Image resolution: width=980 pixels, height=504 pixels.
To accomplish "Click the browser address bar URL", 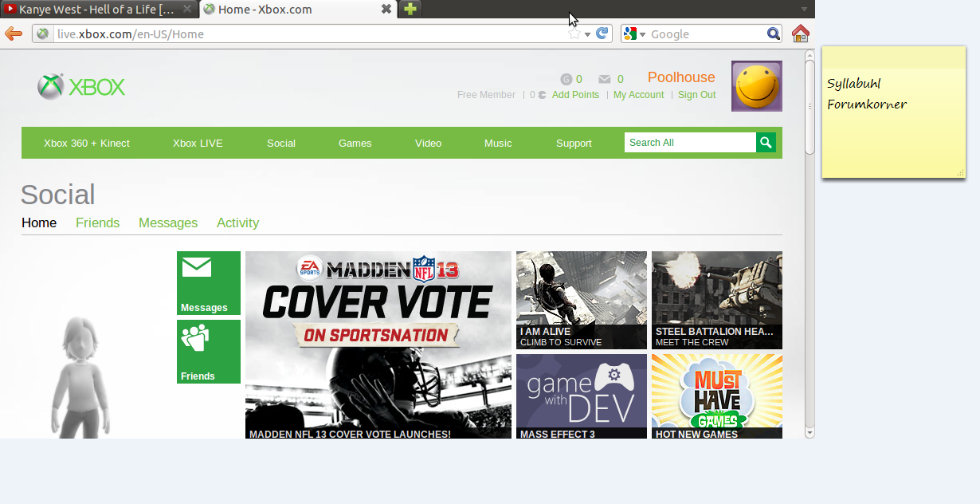I will point(131,33).
